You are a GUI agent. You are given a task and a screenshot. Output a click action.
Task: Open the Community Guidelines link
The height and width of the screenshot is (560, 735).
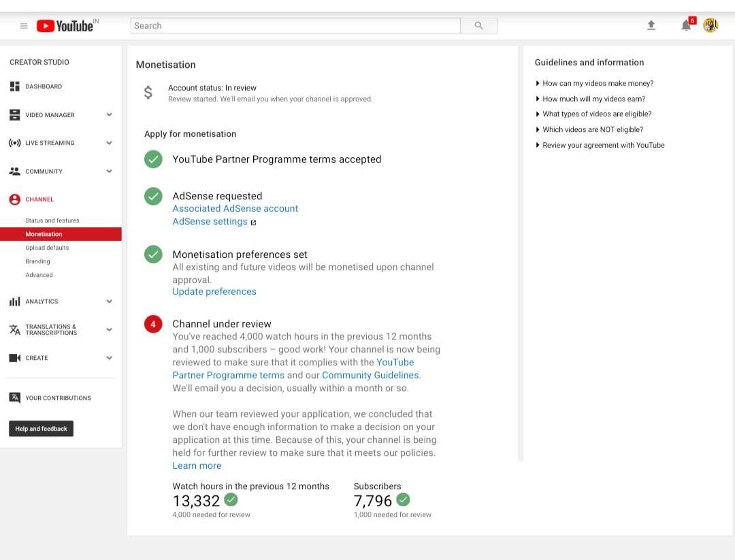tap(370, 376)
